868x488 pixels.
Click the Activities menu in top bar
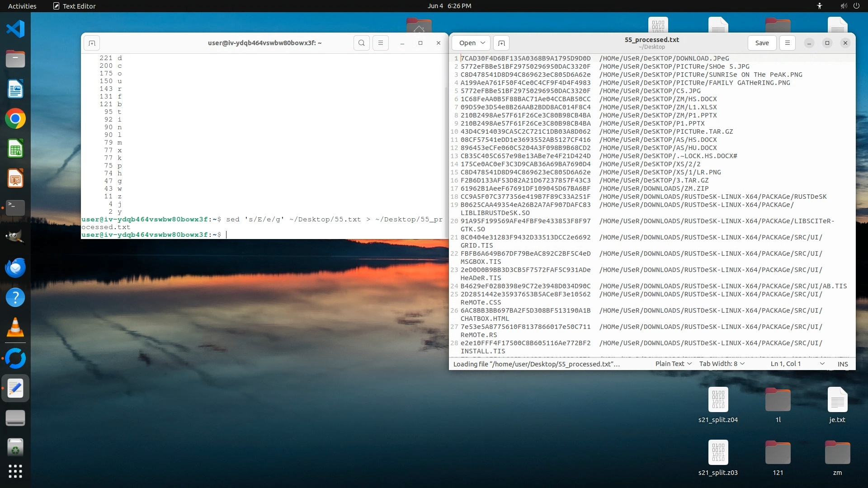pyautogui.click(x=22, y=6)
